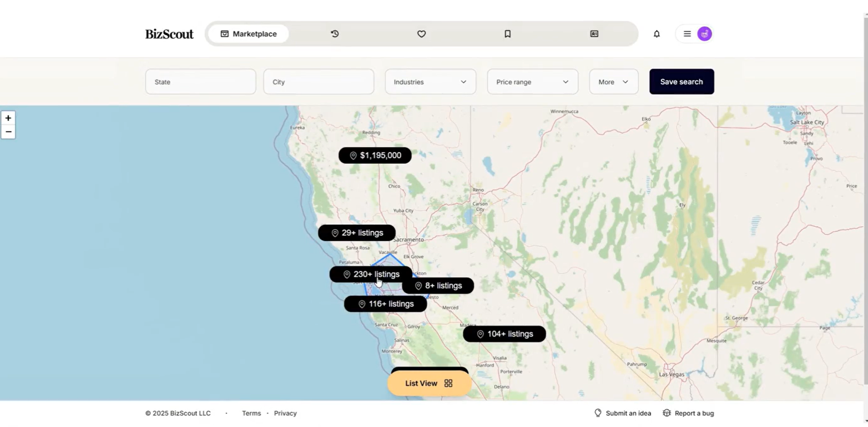Open the Privacy link
Image resolution: width=868 pixels, height=427 pixels.
[x=285, y=413]
